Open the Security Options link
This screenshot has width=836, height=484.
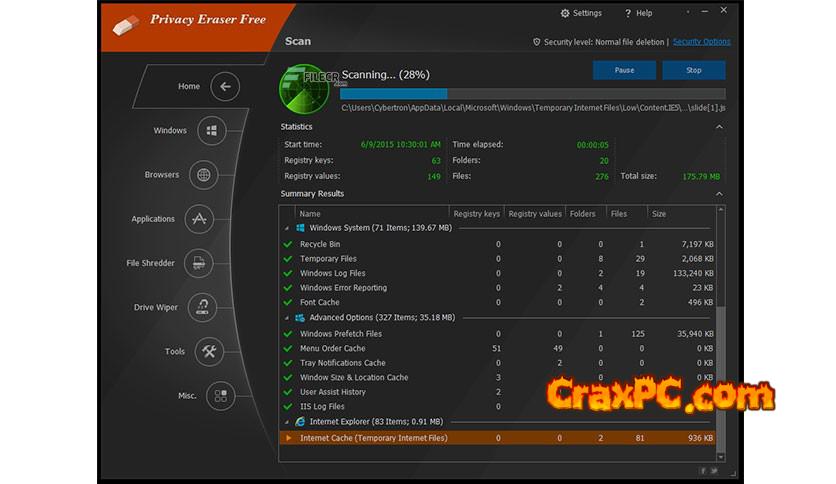(701, 42)
